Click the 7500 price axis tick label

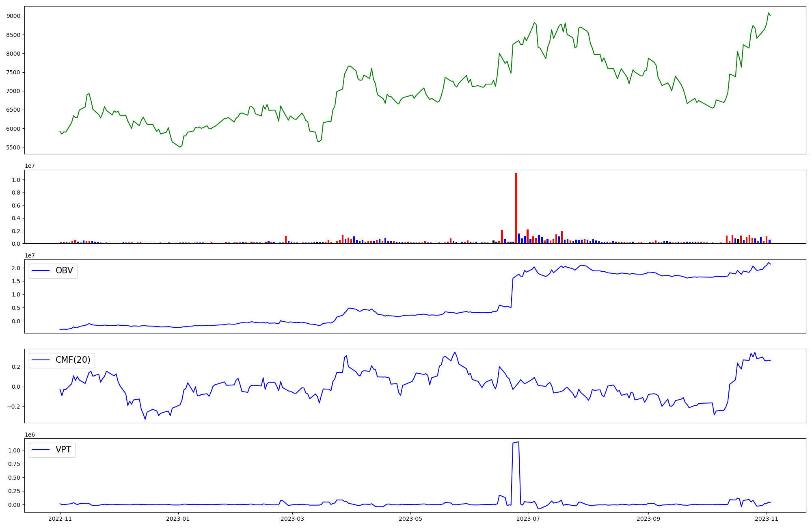pyautogui.click(x=13, y=72)
